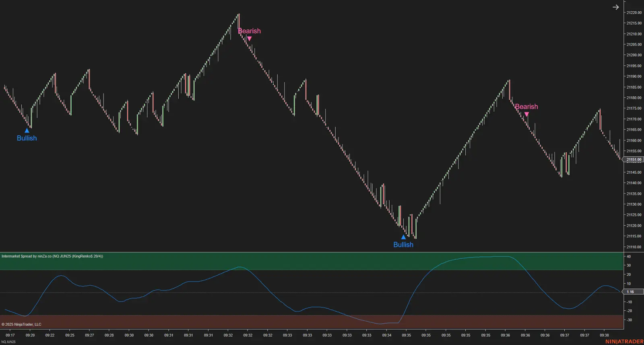Click the right arrow icon atop chart

[x=615, y=7]
